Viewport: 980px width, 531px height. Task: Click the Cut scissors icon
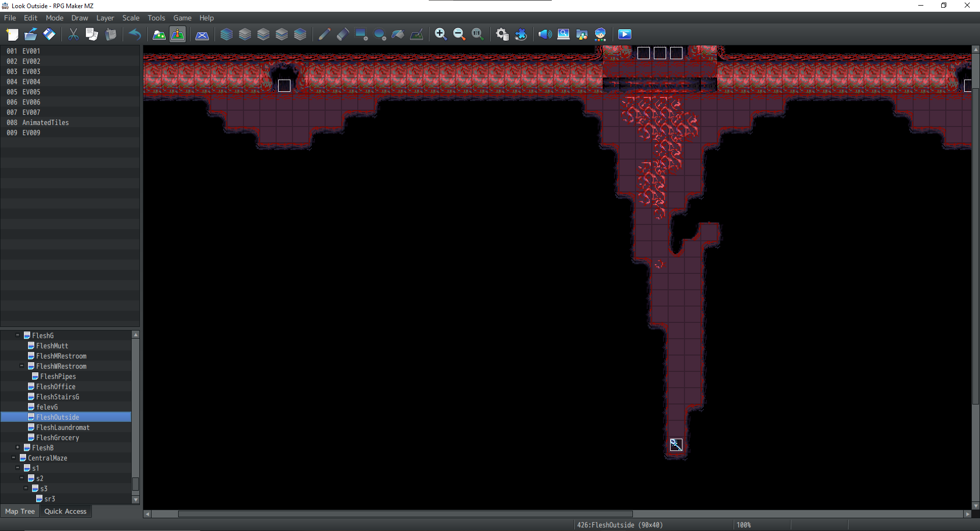(73, 34)
